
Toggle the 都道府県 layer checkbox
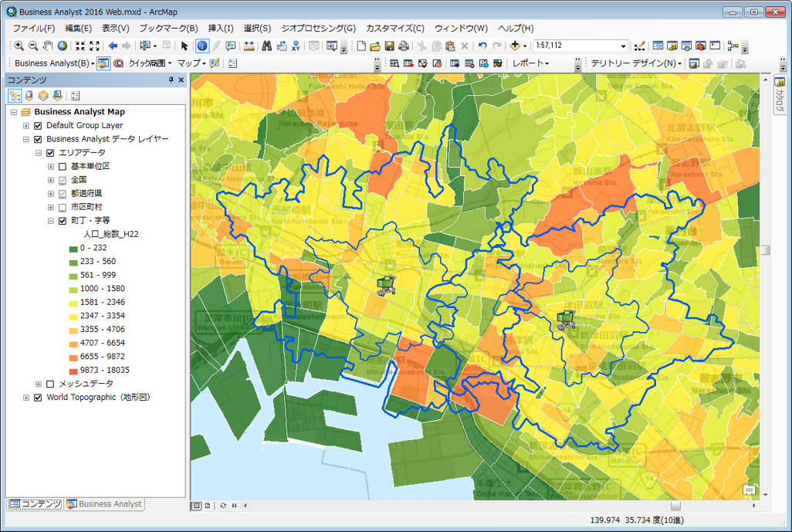(x=63, y=194)
